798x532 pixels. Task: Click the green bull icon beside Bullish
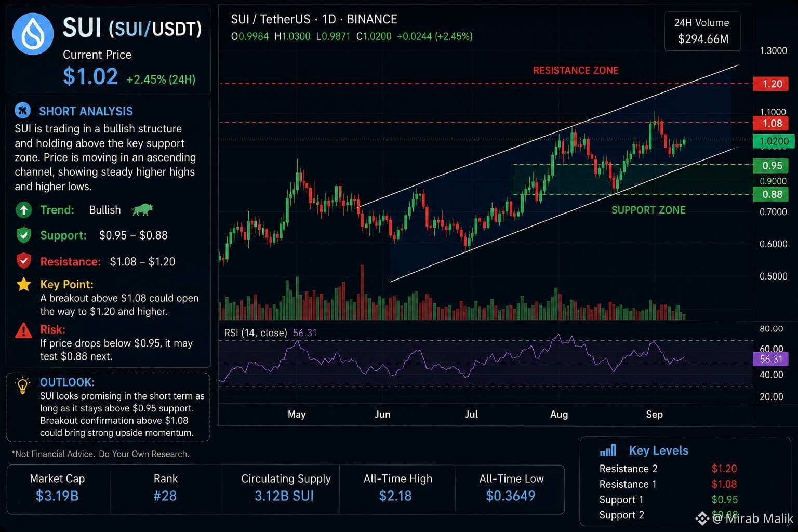pos(142,210)
